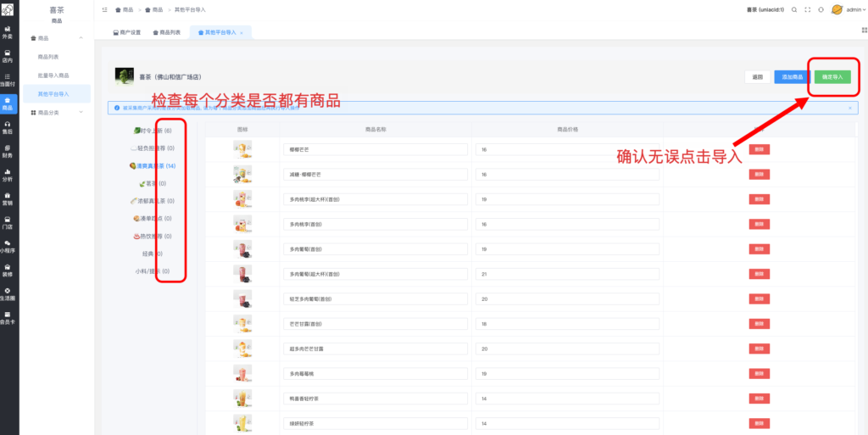Select the 茗茶 (0) category
The width and height of the screenshot is (868, 435).
[153, 183]
